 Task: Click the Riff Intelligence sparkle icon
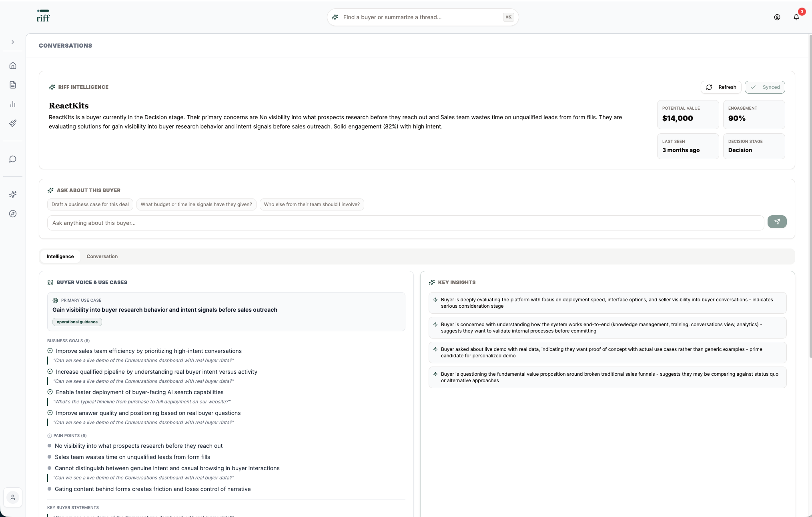tap(52, 87)
